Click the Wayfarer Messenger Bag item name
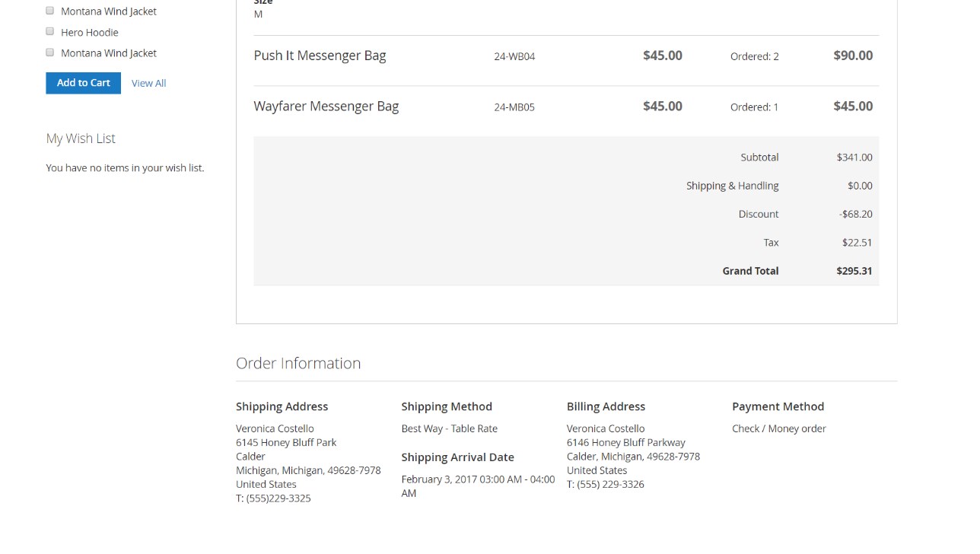The width and height of the screenshot is (980, 554). coord(326,107)
